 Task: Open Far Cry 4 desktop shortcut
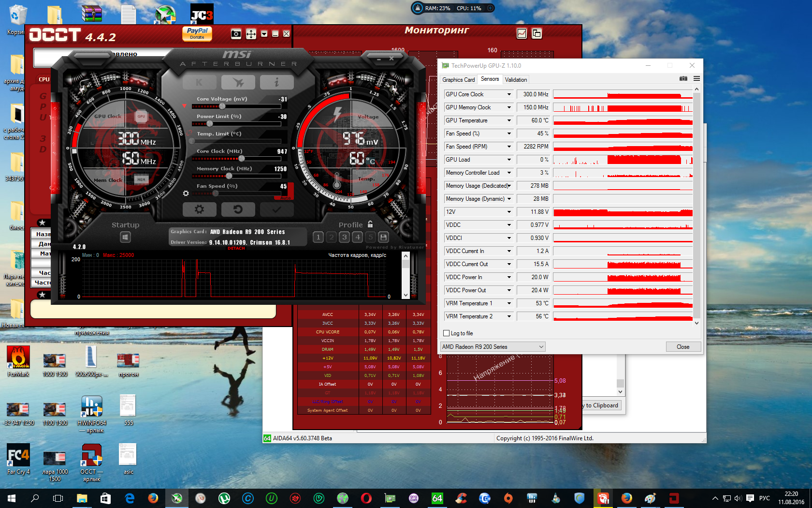(18, 459)
